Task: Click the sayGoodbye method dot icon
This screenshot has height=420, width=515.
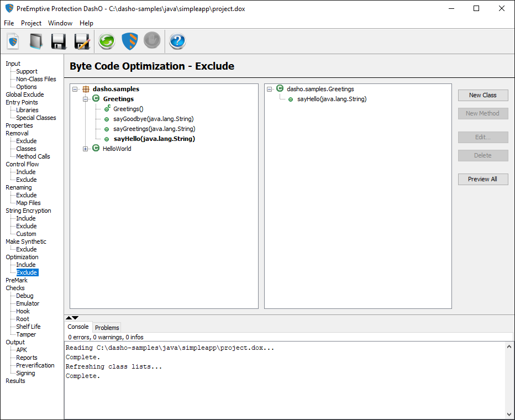Action: [x=107, y=119]
